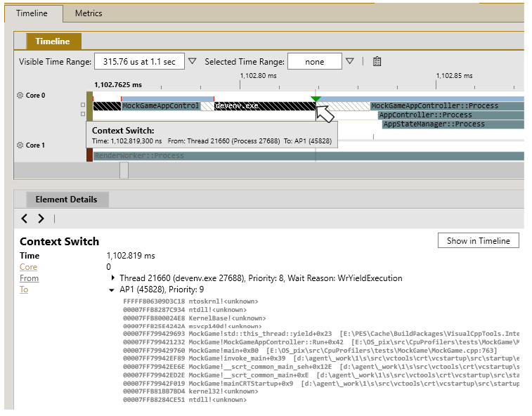Click the MockGame!main+0xB0 stack frame line
This screenshot has width=532, height=416.
tap(310, 350)
